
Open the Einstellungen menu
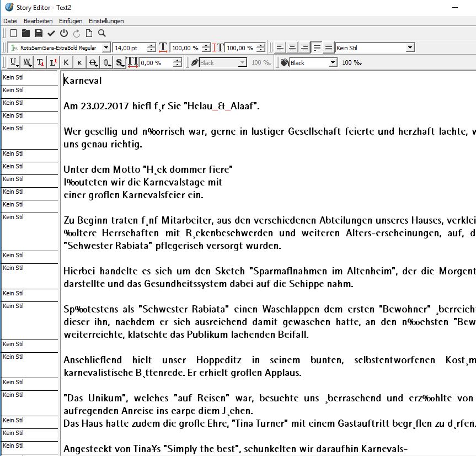tap(106, 21)
